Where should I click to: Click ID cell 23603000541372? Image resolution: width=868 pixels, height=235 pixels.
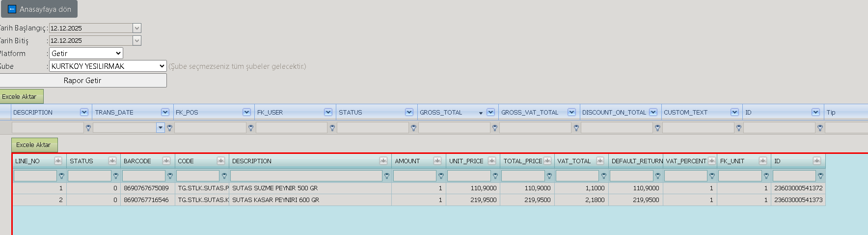798,188
